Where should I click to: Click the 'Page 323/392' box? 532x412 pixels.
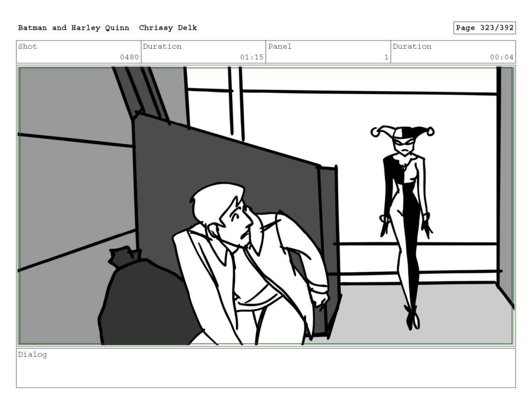click(x=485, y=28)
